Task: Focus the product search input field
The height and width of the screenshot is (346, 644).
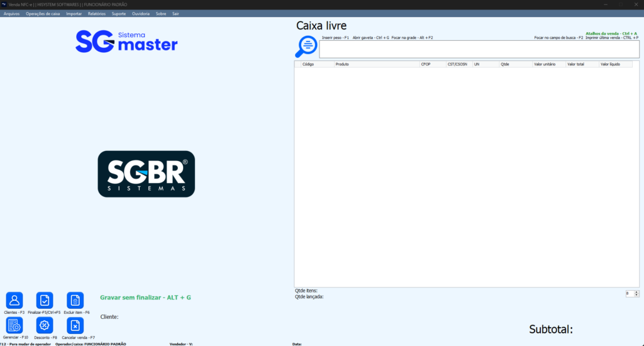Action: (479, 49)
